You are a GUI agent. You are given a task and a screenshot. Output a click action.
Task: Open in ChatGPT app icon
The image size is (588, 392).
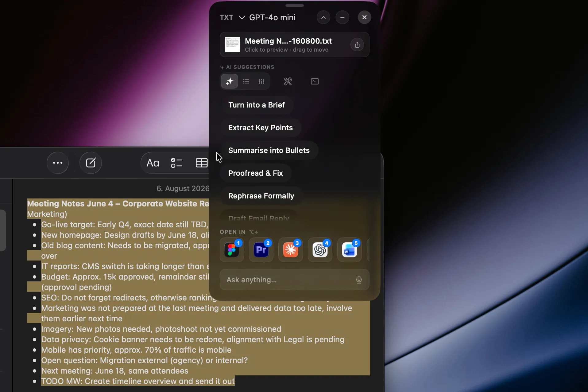tap(320, 250)
